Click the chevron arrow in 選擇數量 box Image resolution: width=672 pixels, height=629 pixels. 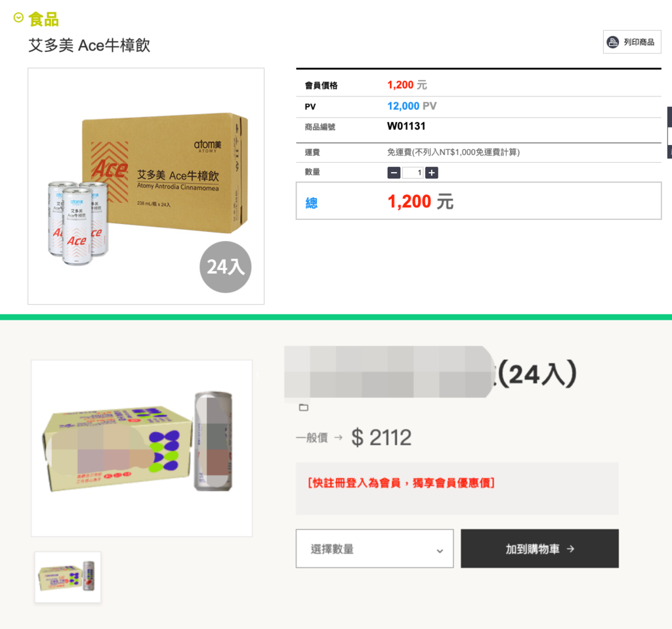440,551
